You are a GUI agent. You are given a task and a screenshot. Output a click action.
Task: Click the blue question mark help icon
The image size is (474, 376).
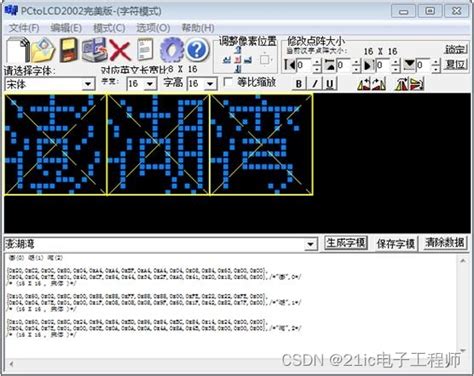197,50
